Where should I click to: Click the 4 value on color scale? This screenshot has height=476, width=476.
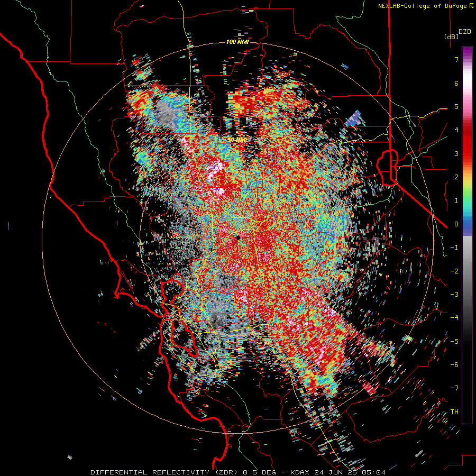(456, 130)
